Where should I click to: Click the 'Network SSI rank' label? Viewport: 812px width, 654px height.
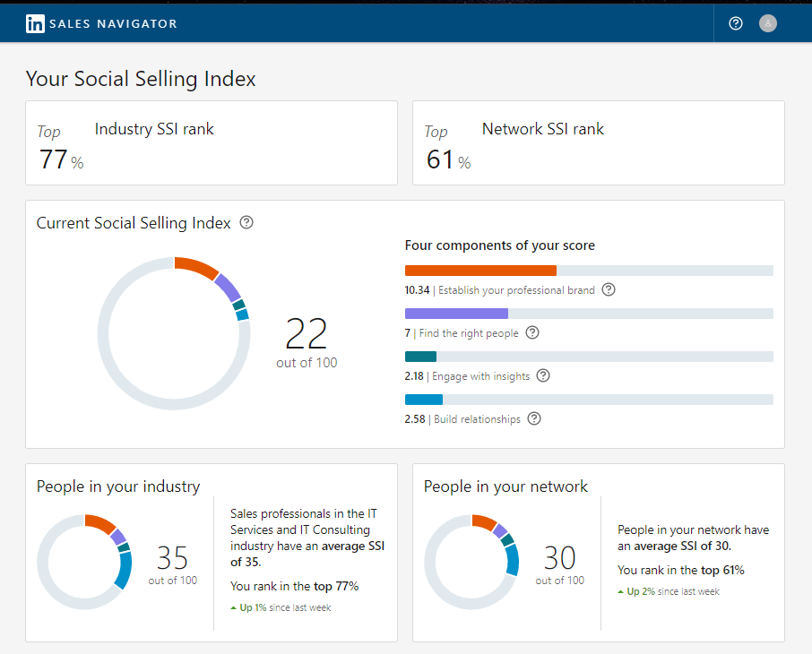(x=543, y=128)
